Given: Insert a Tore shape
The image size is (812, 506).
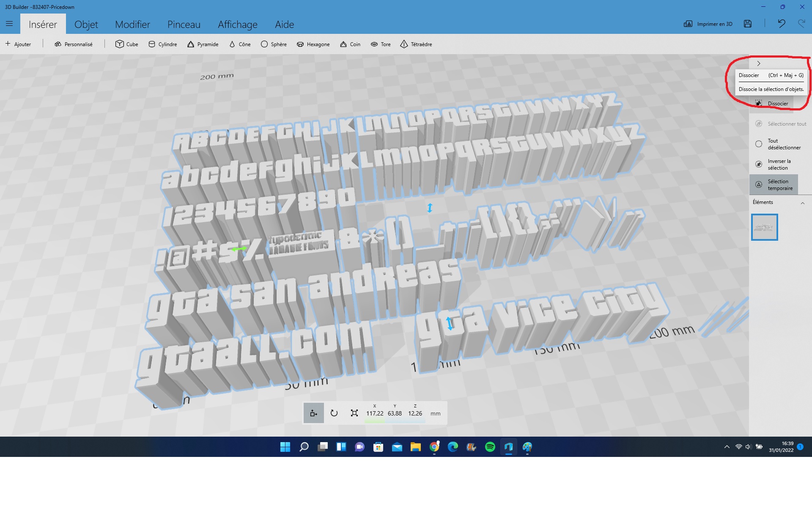Looking at the screenshot, I should click(x=380, y=44).
